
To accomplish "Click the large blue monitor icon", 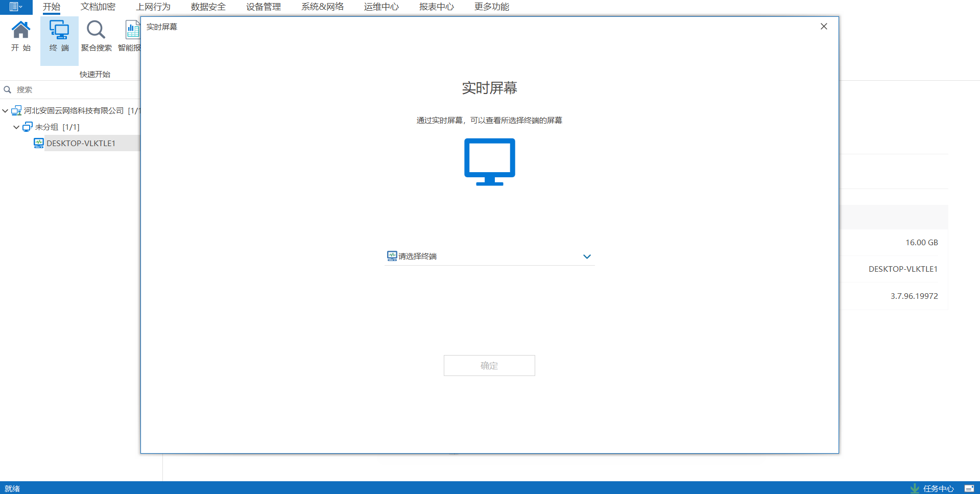I will coord(489,162).
